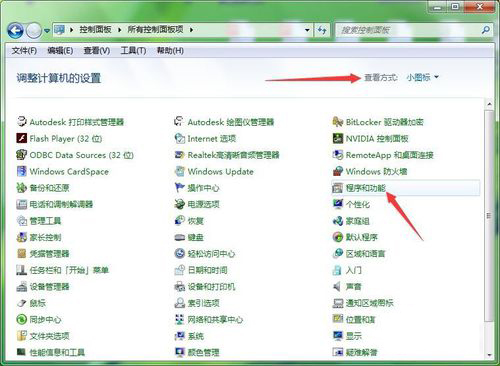Click the vertical scrollbar thumb
Image resolution: width=500 pixels, height=366 pixels.
pos(489,216)
